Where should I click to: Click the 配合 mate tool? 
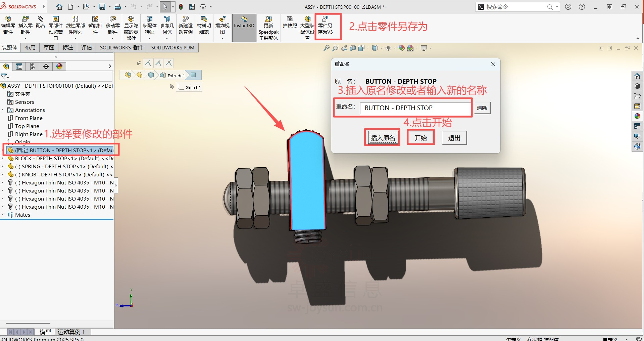point(41,22)
